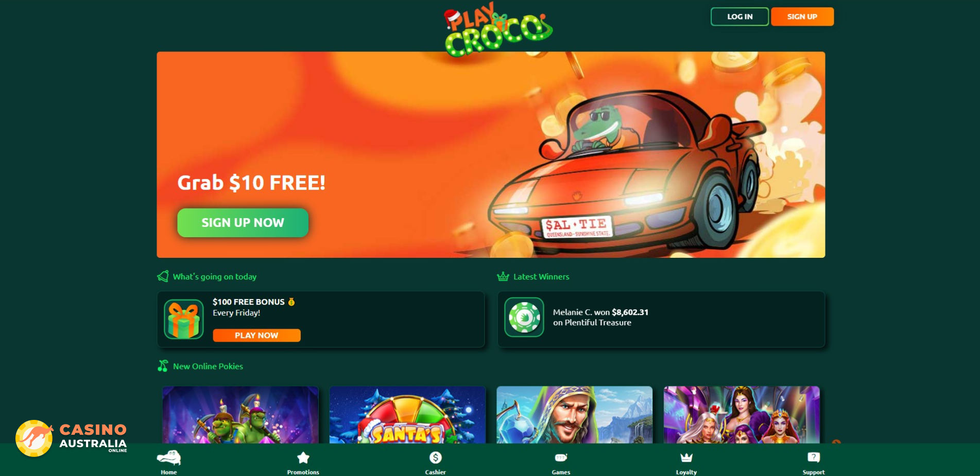Open the Santa's wheel game thumbnail

pos(407,415)
